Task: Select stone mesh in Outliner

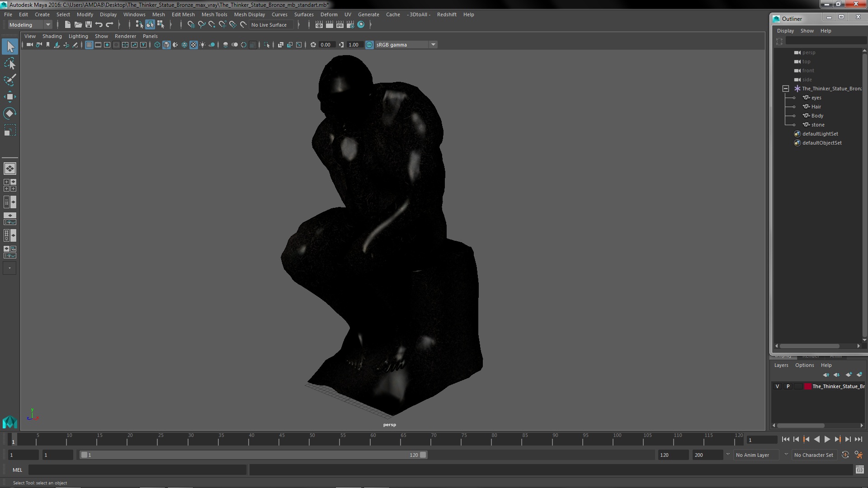Action: [818, 125]
